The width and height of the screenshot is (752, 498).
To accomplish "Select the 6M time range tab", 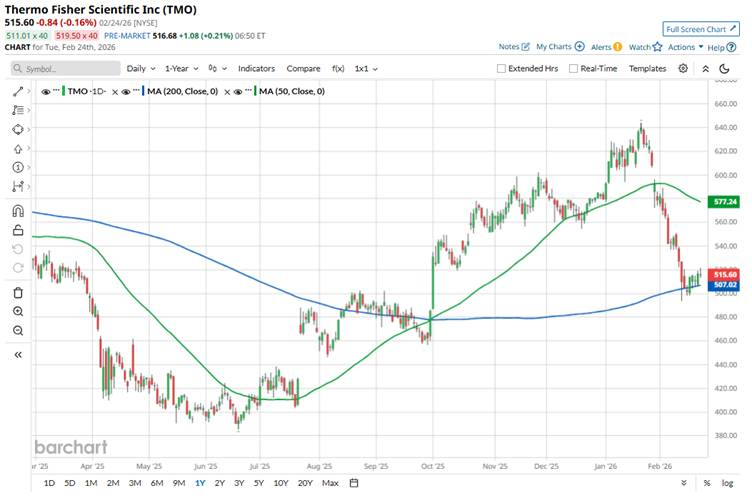I will (157, 484).
